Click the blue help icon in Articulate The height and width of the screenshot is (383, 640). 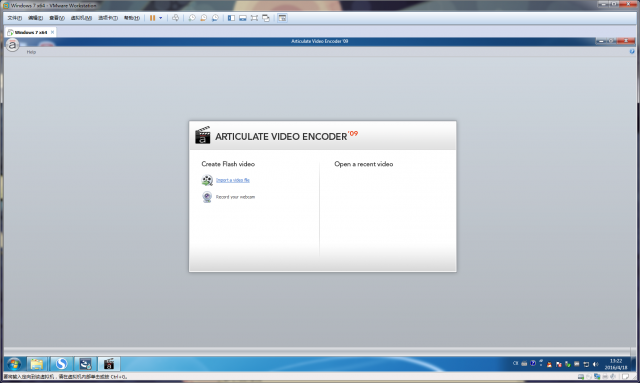[632, 51]
